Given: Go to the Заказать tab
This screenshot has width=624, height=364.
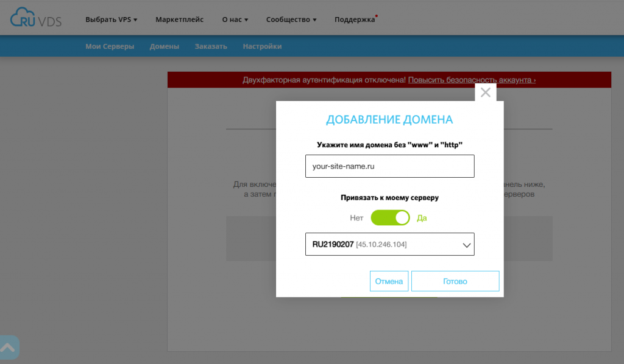Looking at the screenshot, I should click(x=211, y=46).
